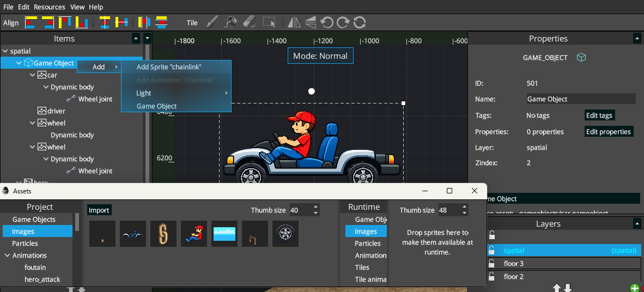
Task: Collapse the Items panel with the up arrow
Action: pyautogui.click(x=136, y=38)
